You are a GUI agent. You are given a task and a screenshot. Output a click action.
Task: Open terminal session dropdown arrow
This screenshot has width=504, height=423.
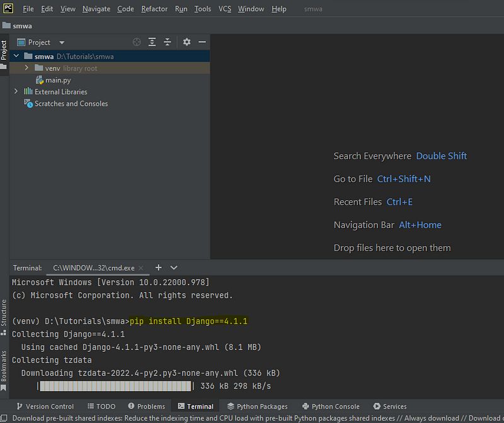point(174,268)
